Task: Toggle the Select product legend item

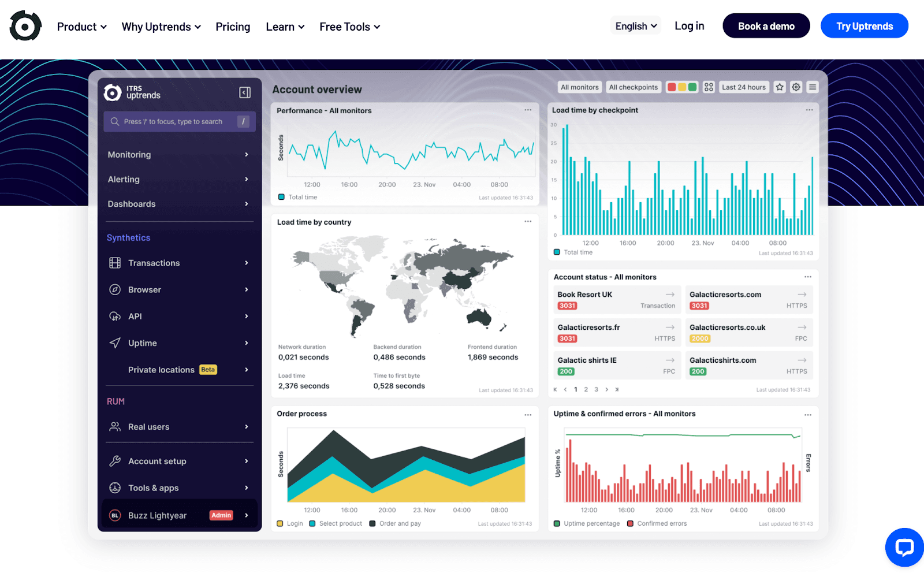Action: pyautogui.click(x=336, y=523)
